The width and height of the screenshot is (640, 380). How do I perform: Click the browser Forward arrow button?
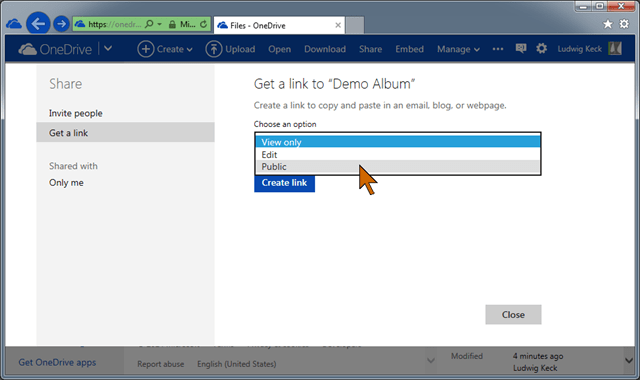tap(61, 24)
